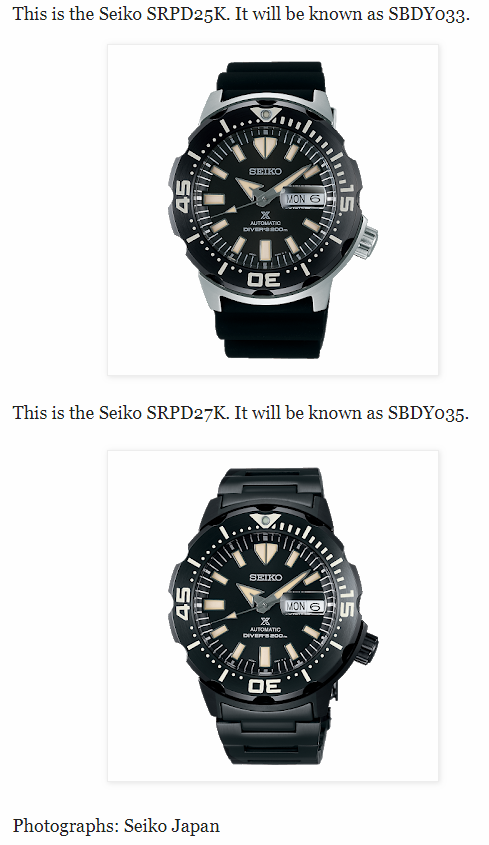489x845 pixels.
Task: Open the Seiko SRPD25K watch image
Action: click(273, 210)
